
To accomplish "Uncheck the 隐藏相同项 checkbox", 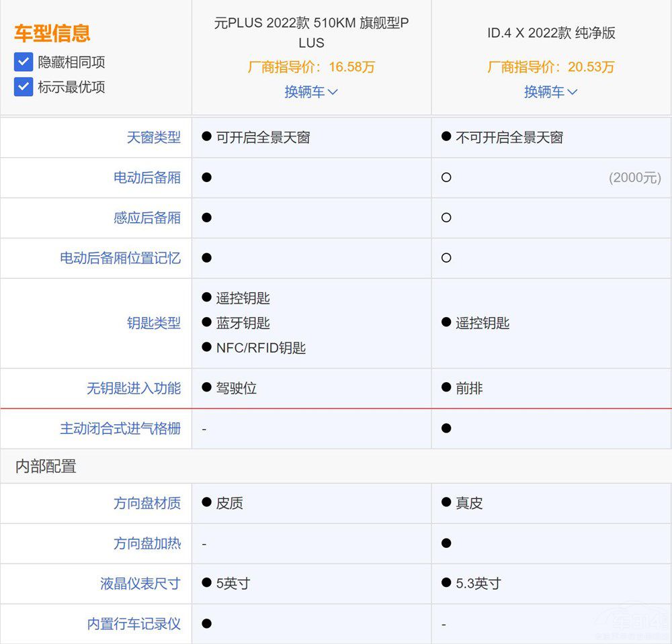I will point(24,62).
